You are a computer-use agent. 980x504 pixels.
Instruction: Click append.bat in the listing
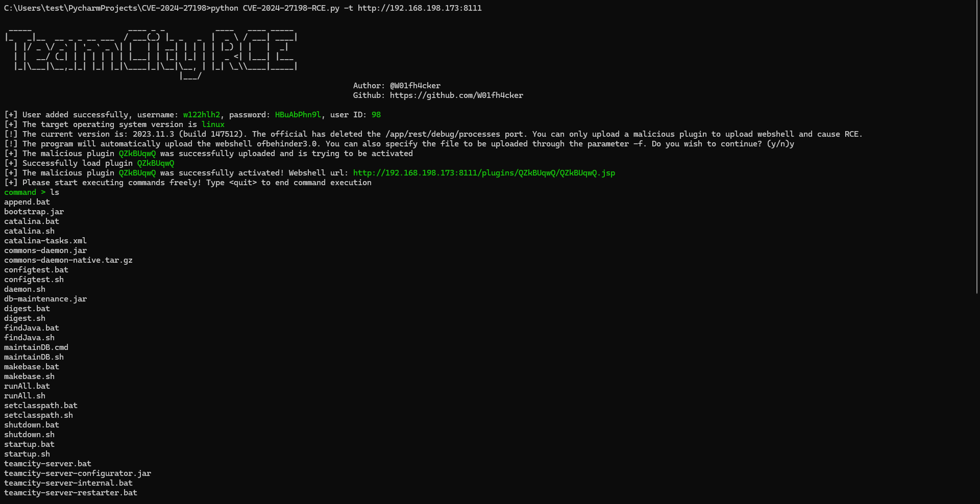(27, 202)
